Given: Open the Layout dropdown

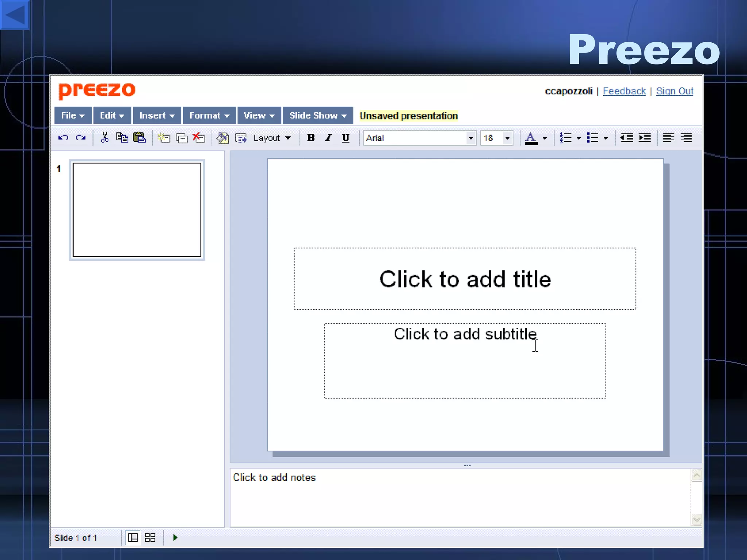Looking at the screenshot, I should pos(272,138).
